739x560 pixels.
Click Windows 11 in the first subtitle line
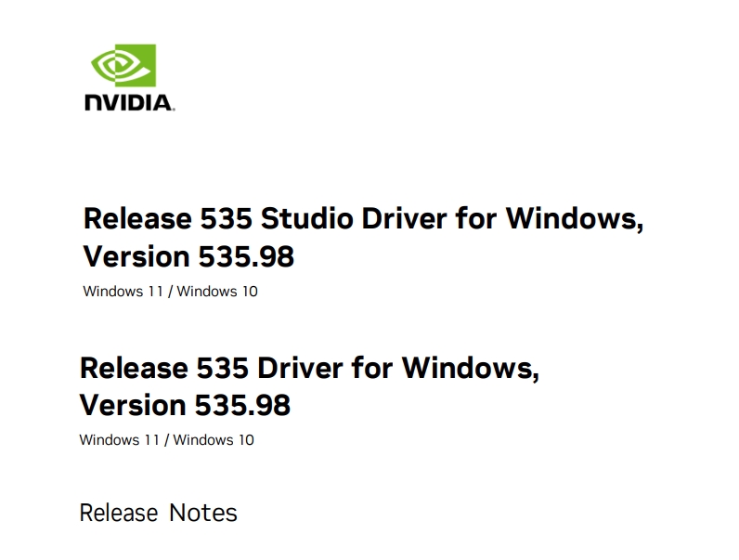123,292
